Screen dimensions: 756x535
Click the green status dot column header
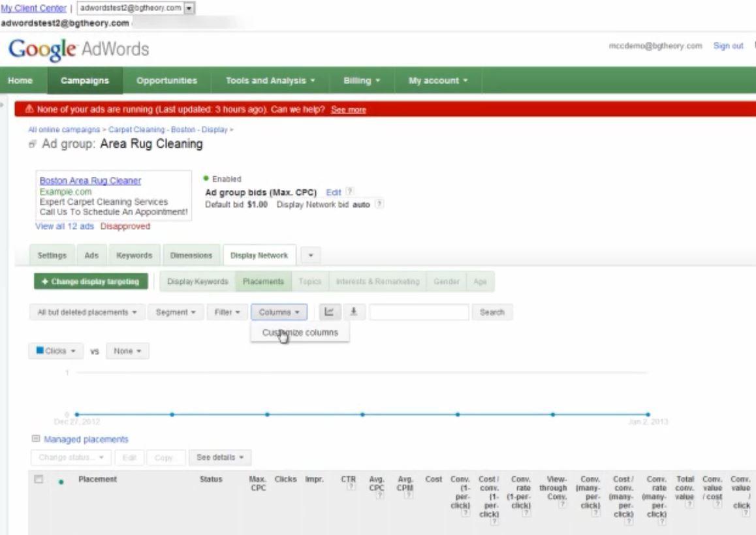tap(61, 482)
